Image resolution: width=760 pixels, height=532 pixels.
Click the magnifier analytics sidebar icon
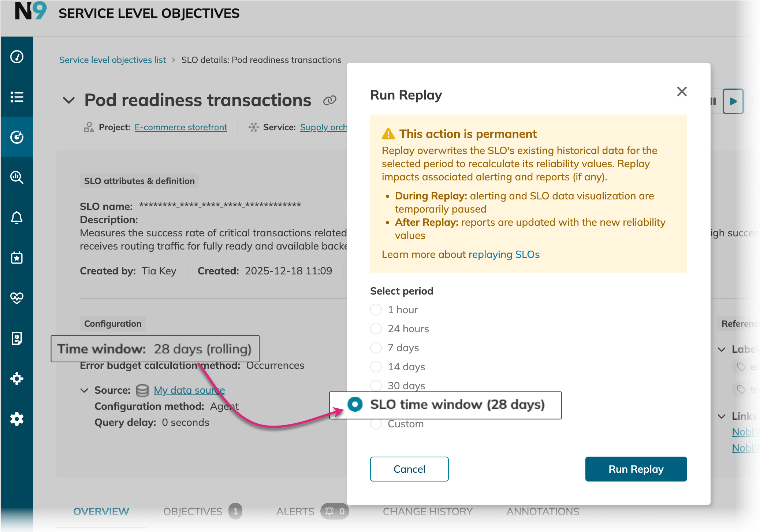coord(17,177)
